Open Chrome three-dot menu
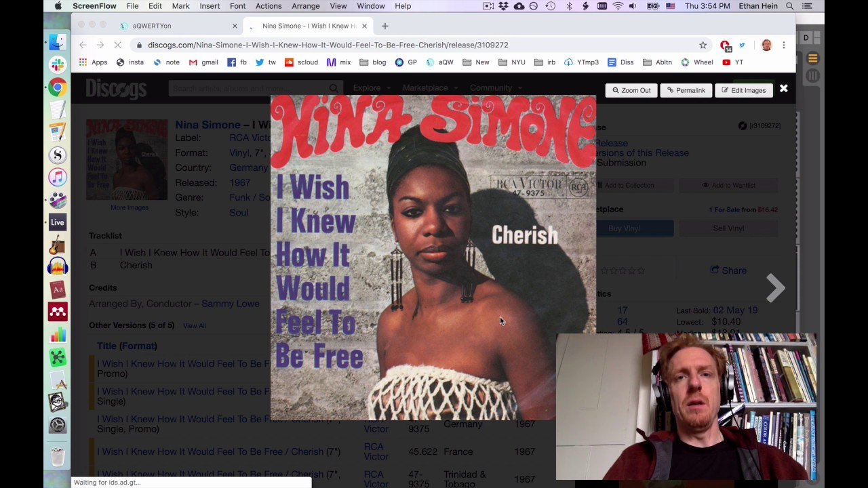This screenshot has height=488, width=868. click(x=784, y=45)
